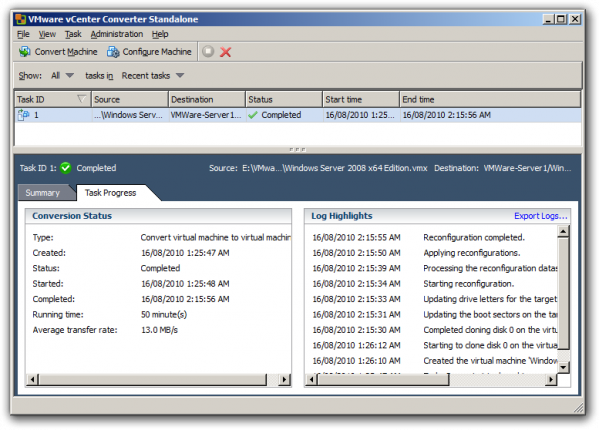Viewport: 599px width, 430px height.
Task: Click the End time column header
Action: tap(491, 99)
